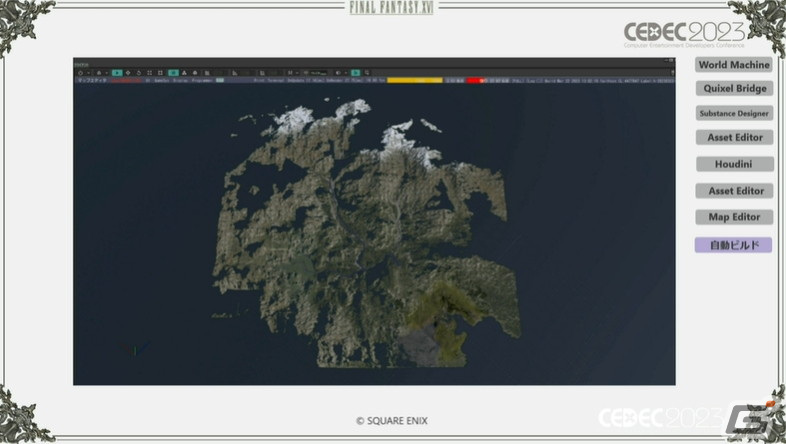
Task: Select the Houdini button
Action: point(734,164)
